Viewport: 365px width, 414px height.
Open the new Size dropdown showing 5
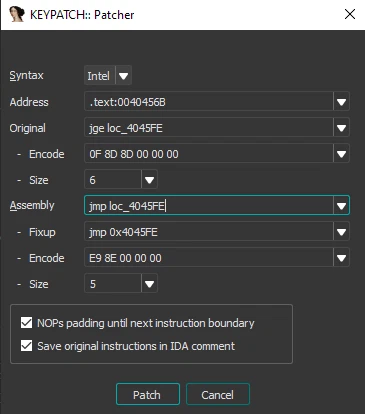tap(149, 284)
